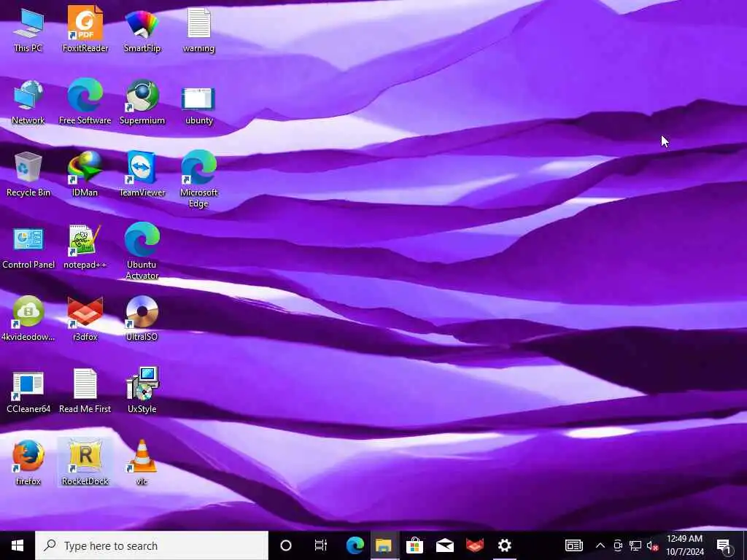
Task: Open Mail app from the taskbar
Action: (444, 545)
